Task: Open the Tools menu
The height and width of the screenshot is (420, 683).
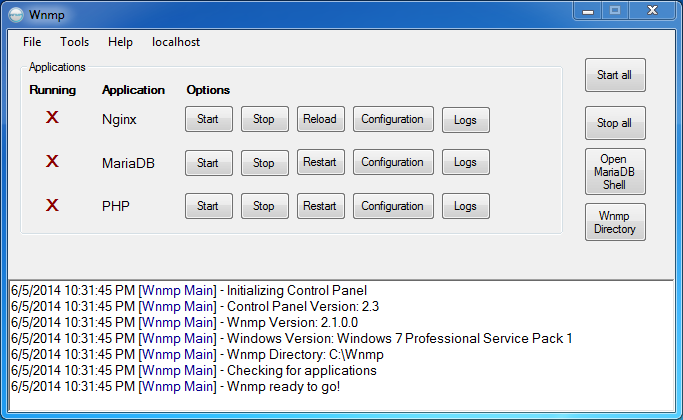Action: pos(74,42)
